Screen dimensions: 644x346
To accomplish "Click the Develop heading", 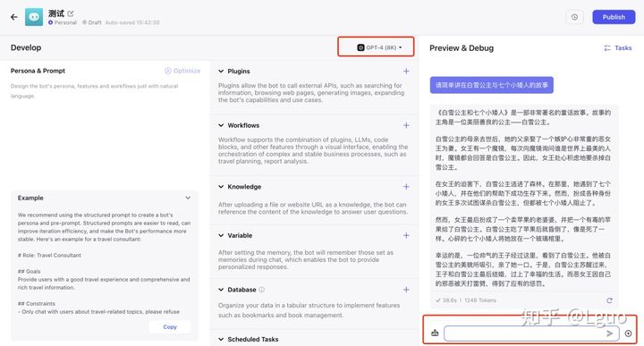I will tap(26, 47).
